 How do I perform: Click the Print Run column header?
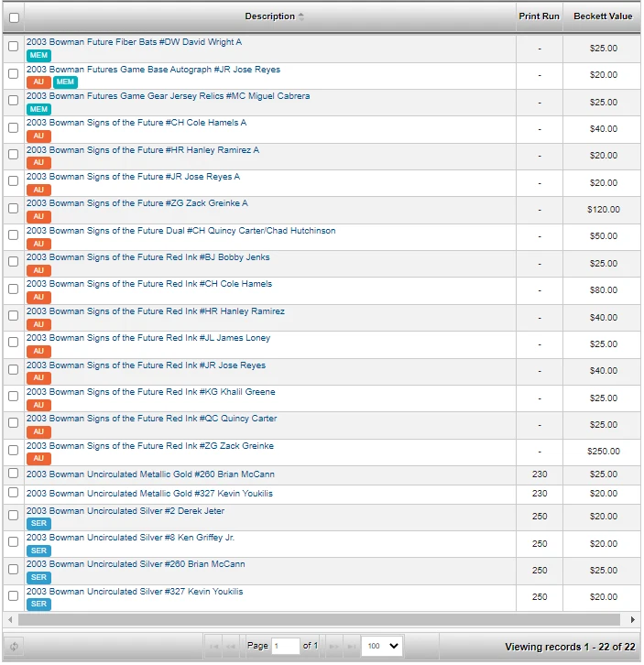click(x=539, y=16)
